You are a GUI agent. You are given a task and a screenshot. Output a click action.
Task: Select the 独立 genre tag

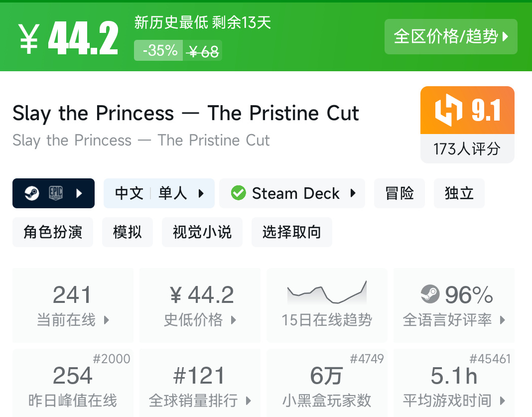point(459,193)
